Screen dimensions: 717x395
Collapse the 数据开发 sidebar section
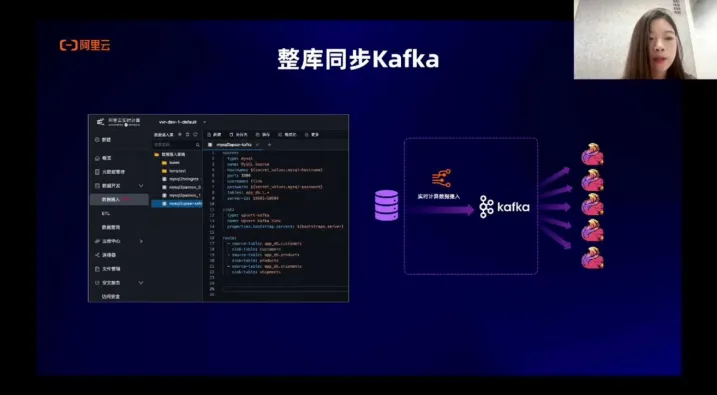tap(141, 186)
